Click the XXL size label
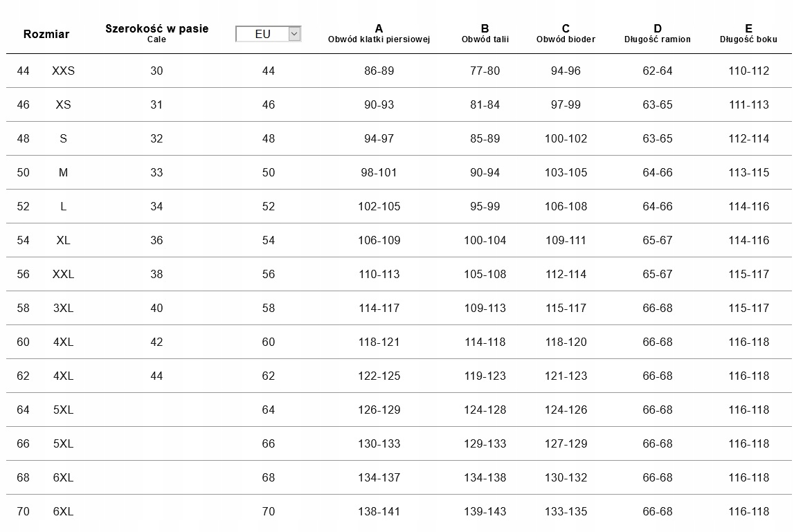 [63, 274]
